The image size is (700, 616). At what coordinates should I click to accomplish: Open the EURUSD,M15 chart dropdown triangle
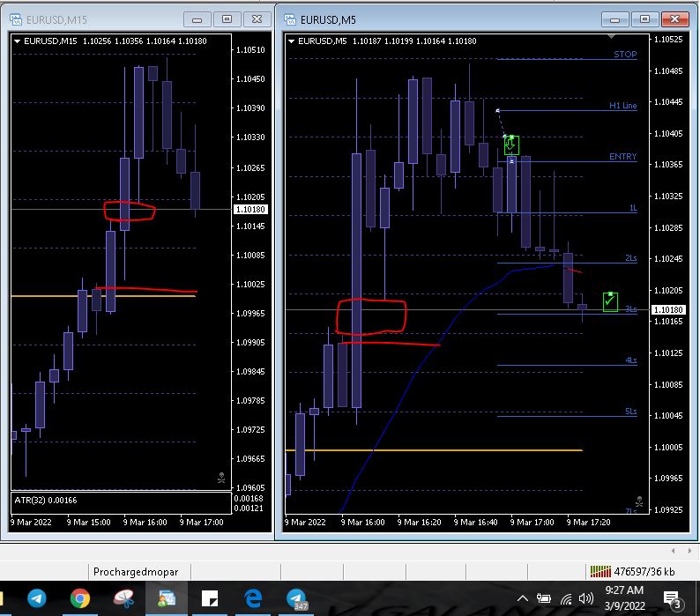click(x=17, y=41)
